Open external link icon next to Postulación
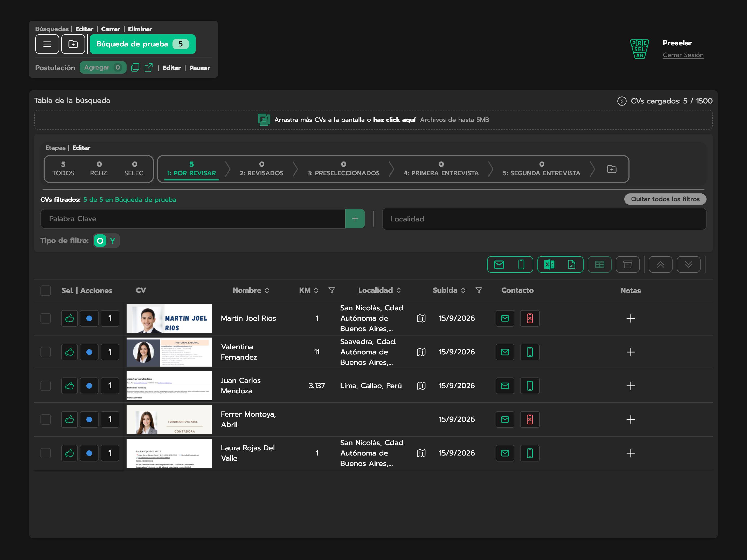The image size is (747, 560). click(x=148, y=67)
